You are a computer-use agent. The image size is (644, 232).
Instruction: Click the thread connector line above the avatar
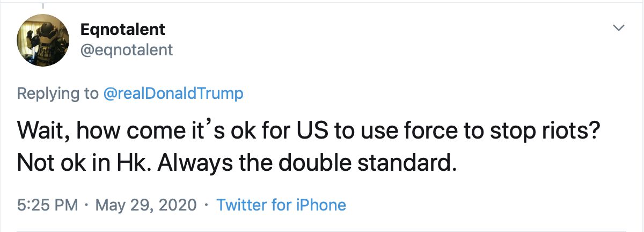tap(43, 4)
